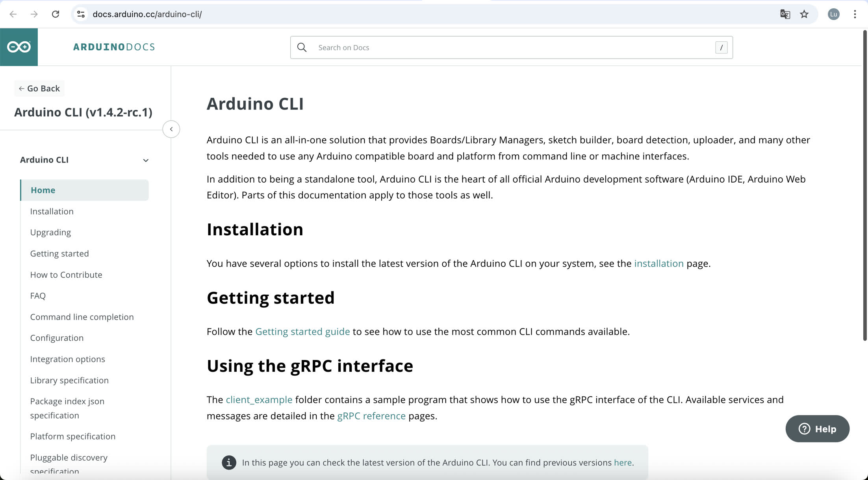The width and height of the screenshot is (868, 480).
Task: Click the browser back arrow
Action: click(13, 14)
